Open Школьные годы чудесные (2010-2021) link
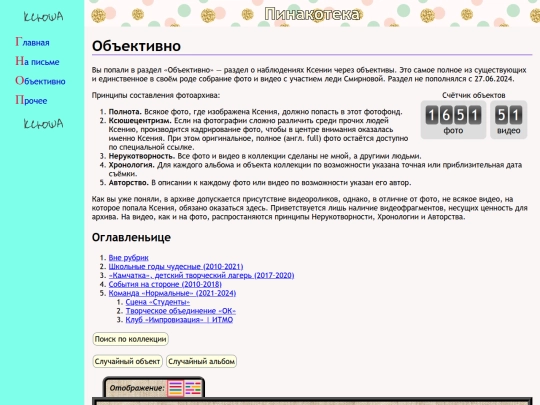The image size is (540, 405). point(176,267)
